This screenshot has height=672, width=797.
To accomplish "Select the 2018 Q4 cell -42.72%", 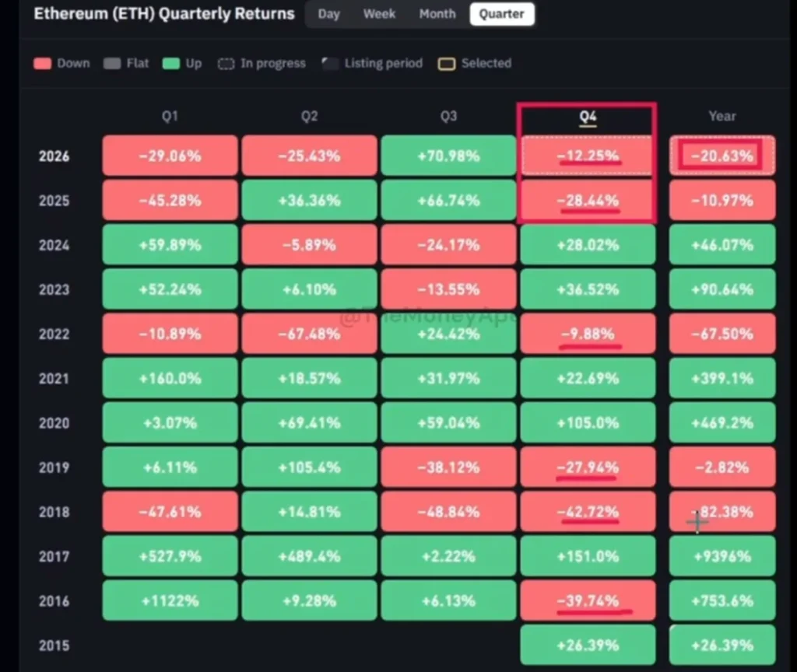I will [x=588, y=512].
